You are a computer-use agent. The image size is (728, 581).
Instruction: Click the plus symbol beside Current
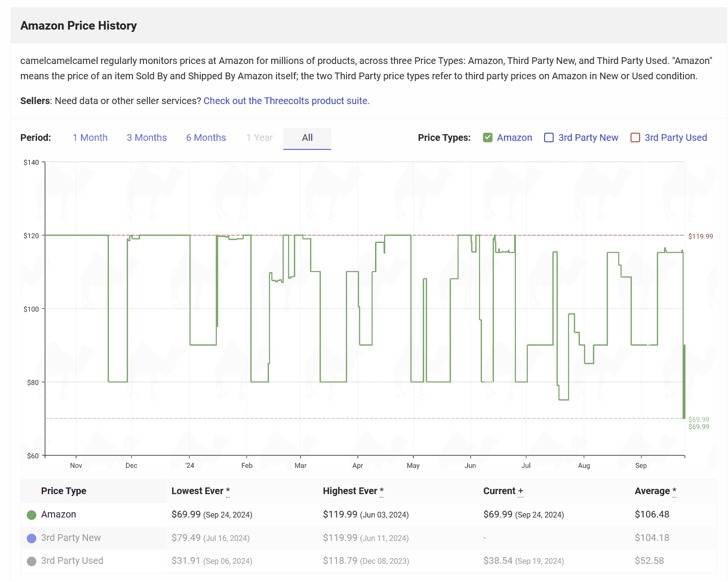[521, 491]
